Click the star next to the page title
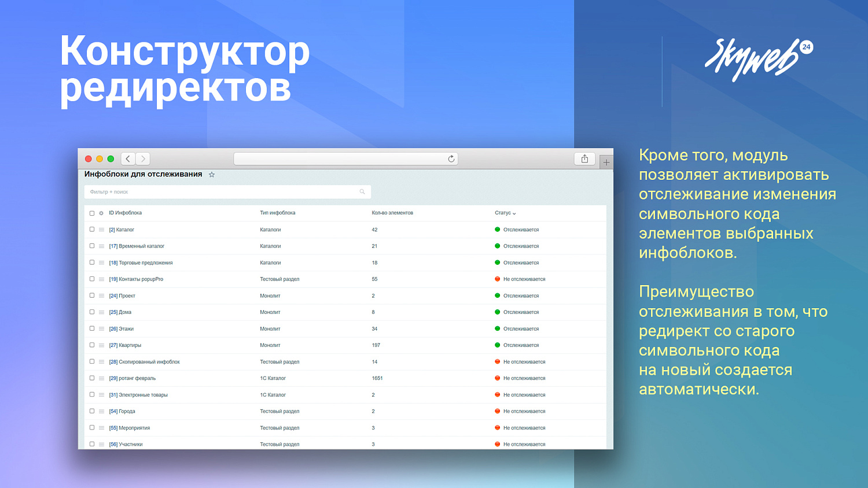This screenshot has height=488, width=868. coord(212,174)
